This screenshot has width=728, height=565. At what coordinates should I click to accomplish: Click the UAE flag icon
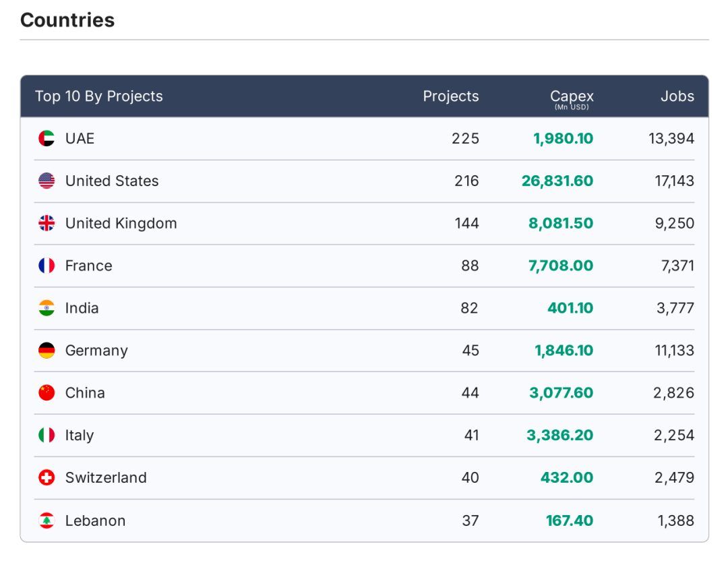[47, 139]
